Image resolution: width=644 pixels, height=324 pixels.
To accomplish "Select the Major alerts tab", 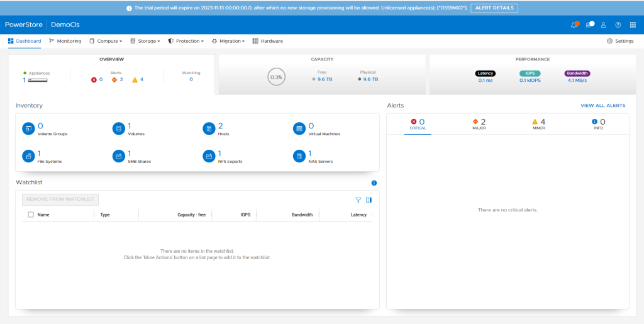I will [479, 124].
